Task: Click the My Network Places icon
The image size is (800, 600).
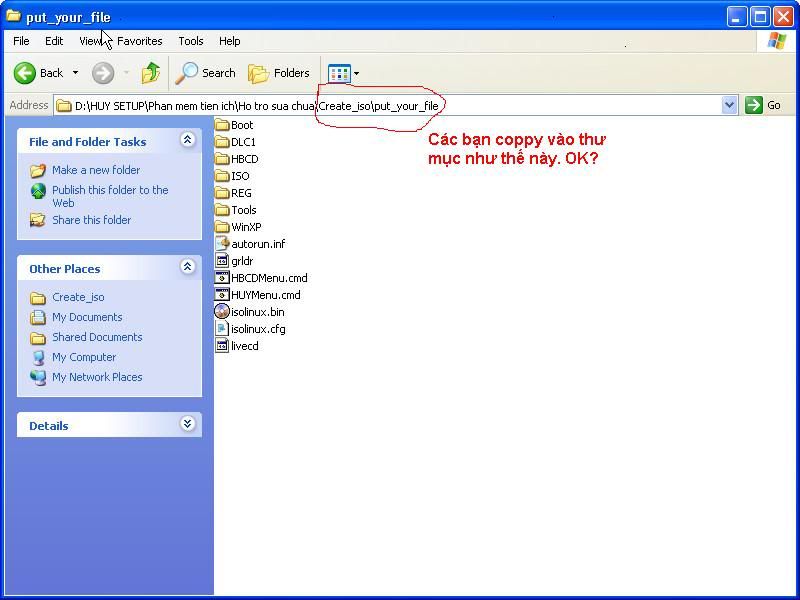Action: click(38, 377)
